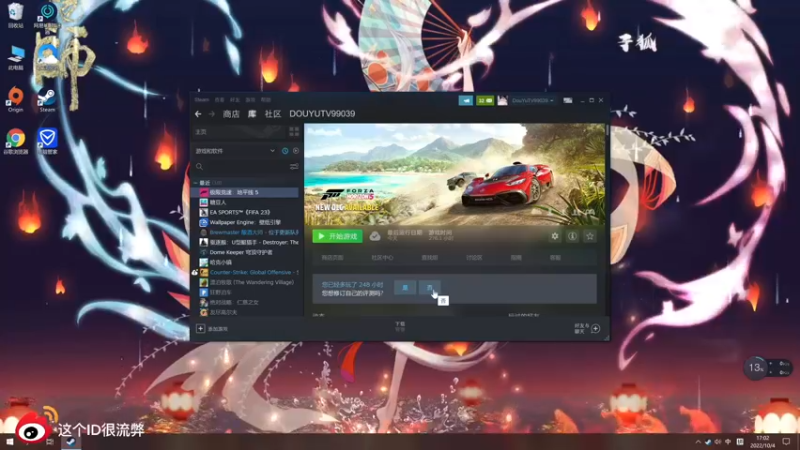Open This PC desktop icon
Viewport: 800px width, 450px height.
point(16,57)
